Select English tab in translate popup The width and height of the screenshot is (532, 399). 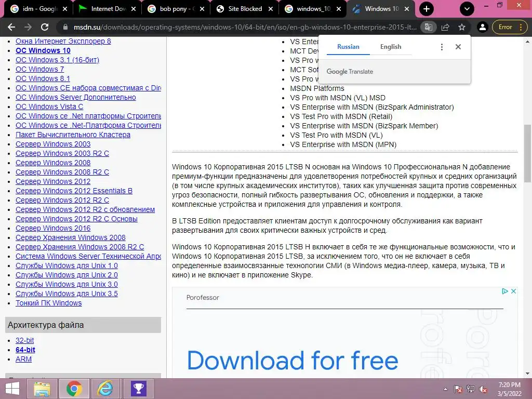(x=391, y=47)
